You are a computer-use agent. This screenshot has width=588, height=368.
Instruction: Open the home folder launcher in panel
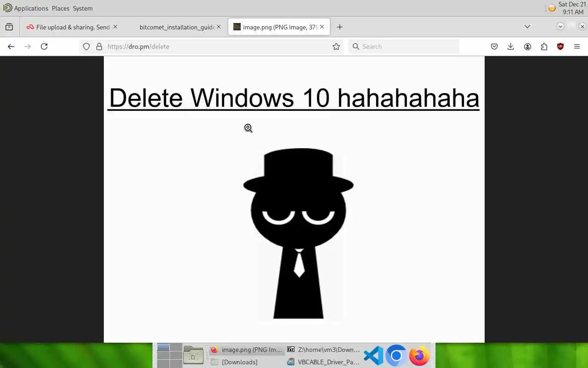193,356
